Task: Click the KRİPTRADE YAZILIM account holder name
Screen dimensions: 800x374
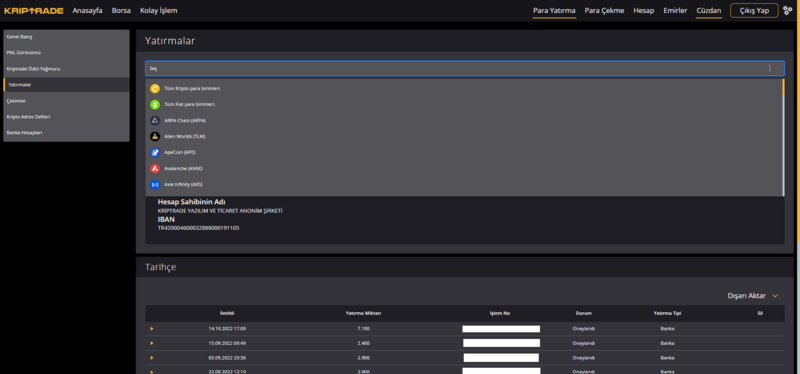Action: tap(220, 211)
